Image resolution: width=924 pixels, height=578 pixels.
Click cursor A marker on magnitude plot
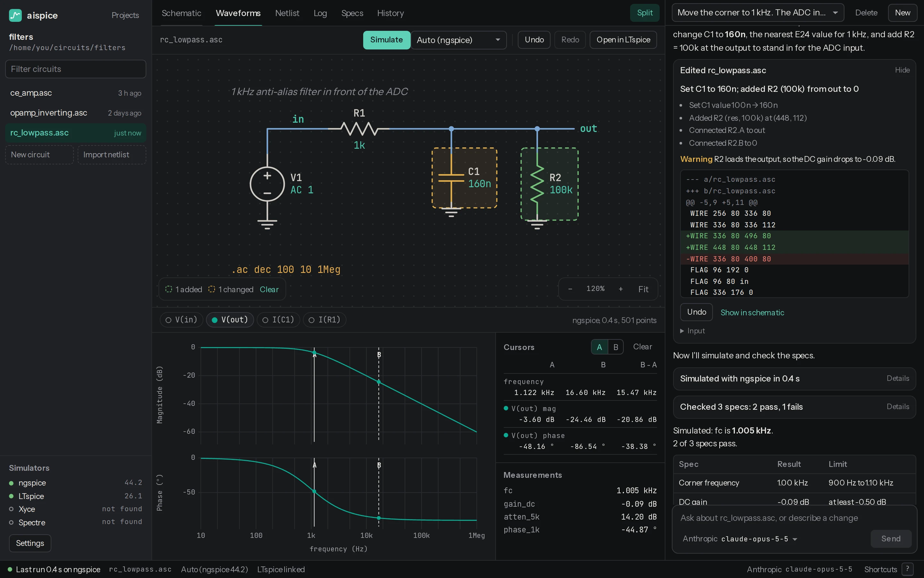coord(314,353)
